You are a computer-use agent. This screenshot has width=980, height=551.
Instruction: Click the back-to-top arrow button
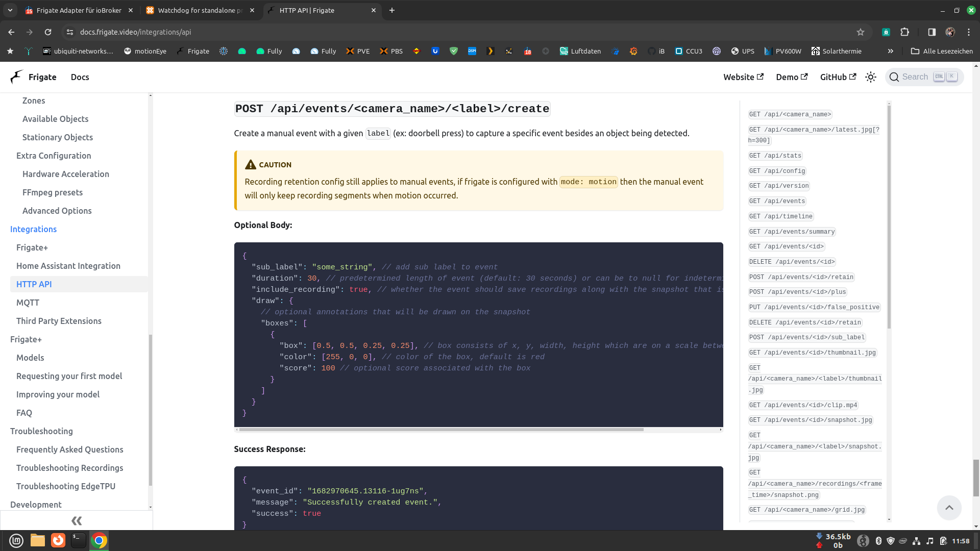point(949,508)
